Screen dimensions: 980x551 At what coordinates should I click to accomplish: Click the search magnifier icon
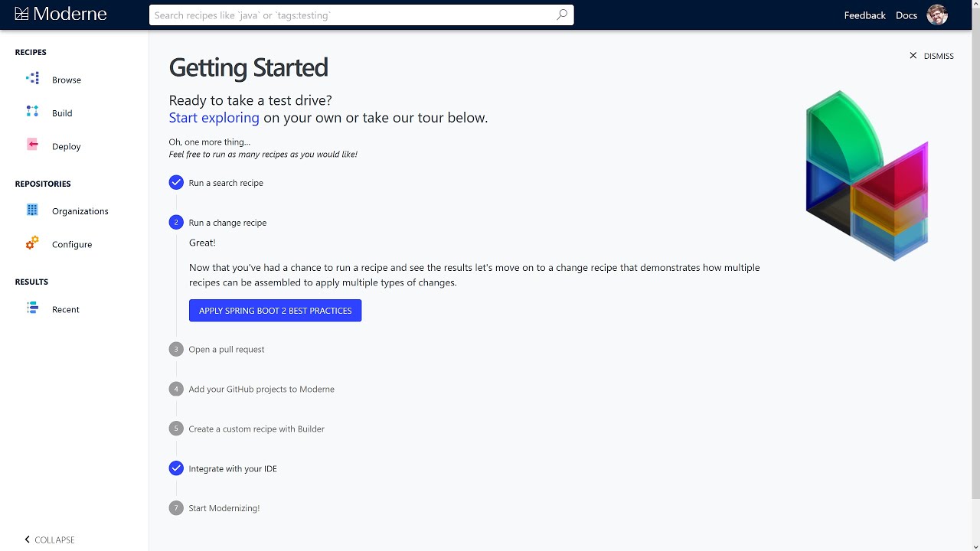point(562,15)
